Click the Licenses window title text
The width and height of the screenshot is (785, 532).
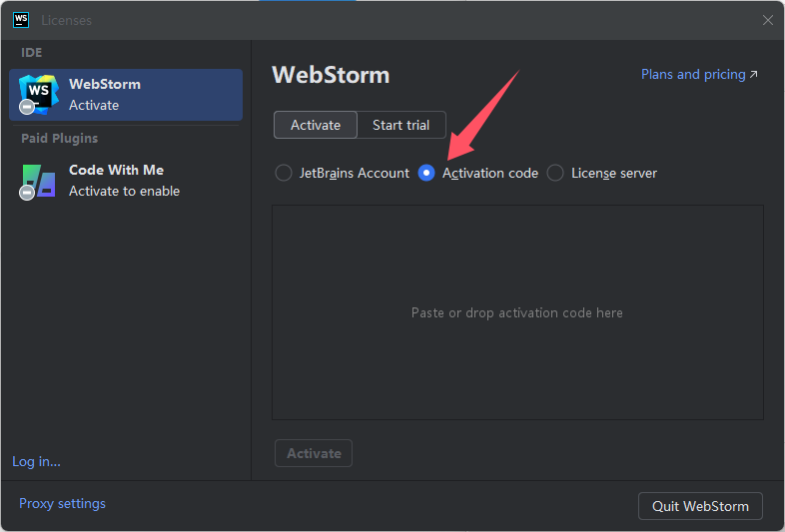coord(66,21)
